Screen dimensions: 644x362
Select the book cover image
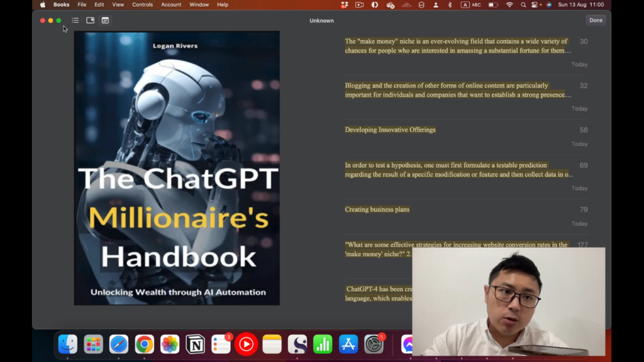(x=177, y=168)
